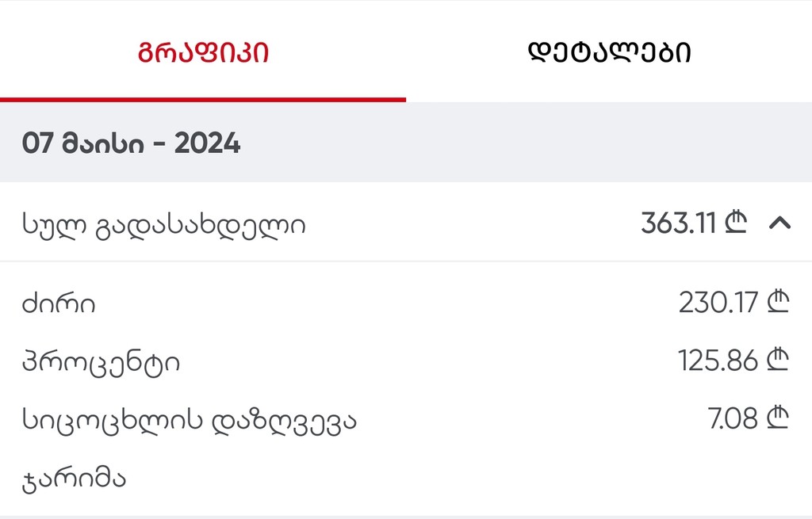Click lari symbol next to 230.17

[x=777, y=301]
